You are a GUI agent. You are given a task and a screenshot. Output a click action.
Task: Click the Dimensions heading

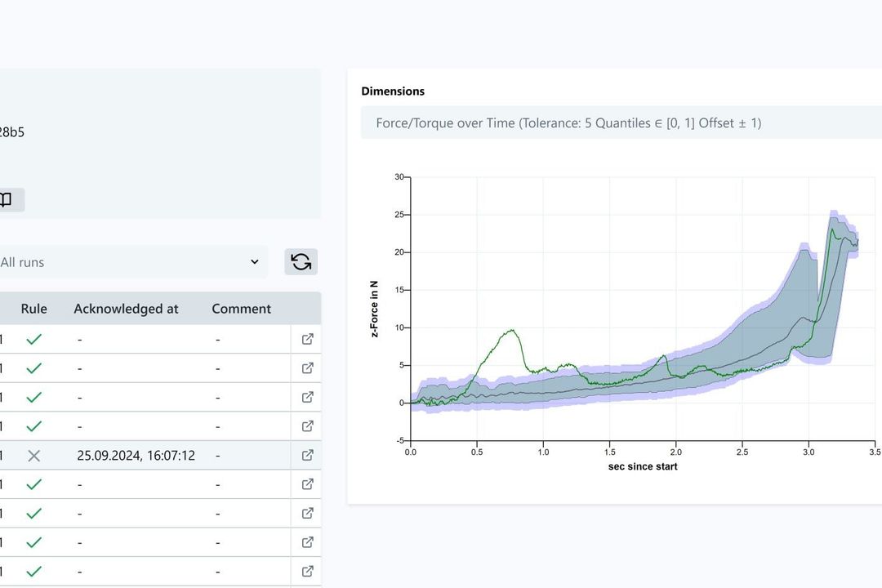(393, 91)
